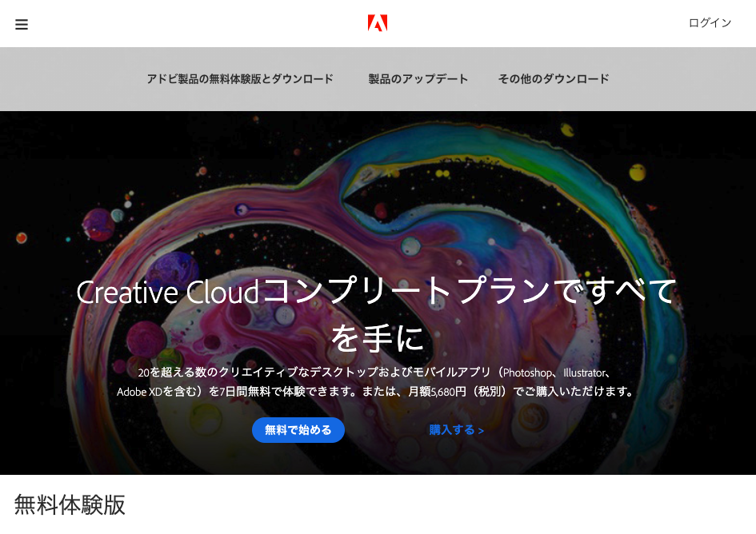Click the Creative Cloud hero headline

377,314
